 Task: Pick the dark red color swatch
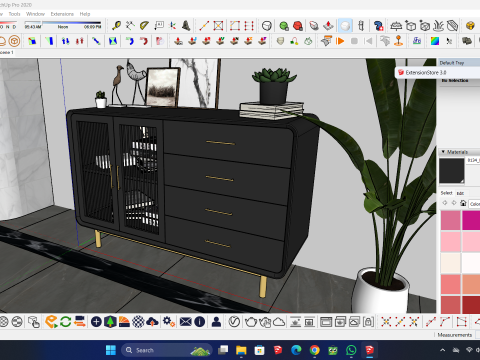pyautogui.click(x=471, y=304)
